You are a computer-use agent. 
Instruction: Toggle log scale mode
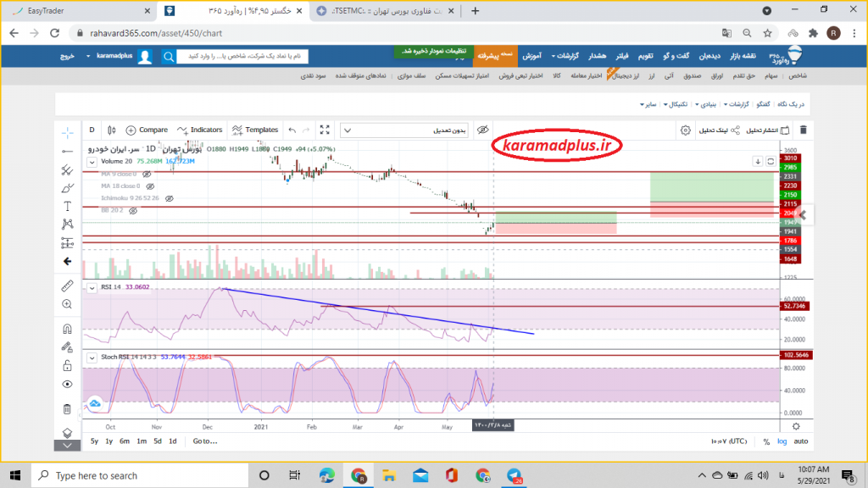pos(782,441)
